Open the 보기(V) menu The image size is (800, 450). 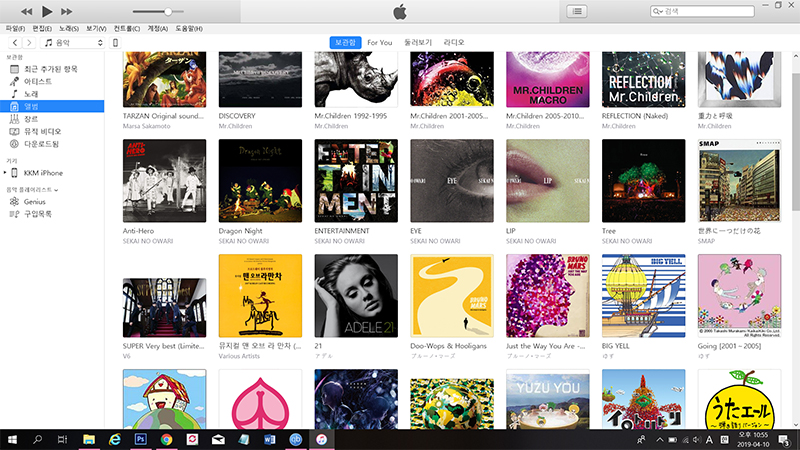(x=96, y=29)
